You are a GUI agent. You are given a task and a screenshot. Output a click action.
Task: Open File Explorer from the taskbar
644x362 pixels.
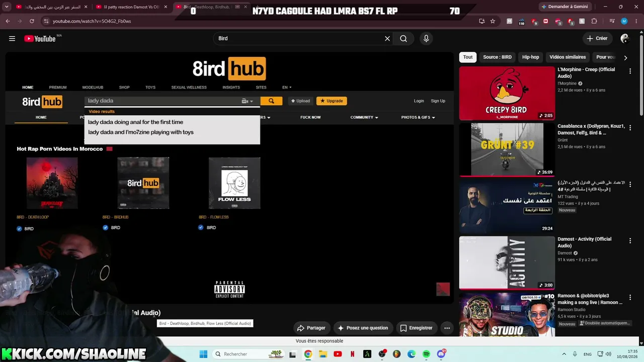(323, 354)
